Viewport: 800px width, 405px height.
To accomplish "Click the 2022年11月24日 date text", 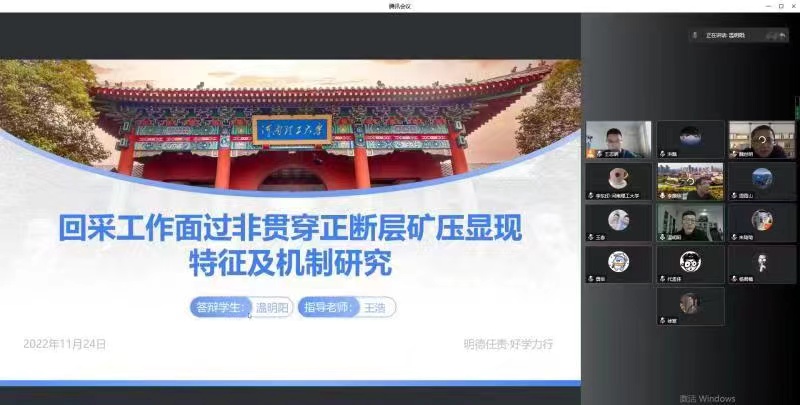I will 64,344.
